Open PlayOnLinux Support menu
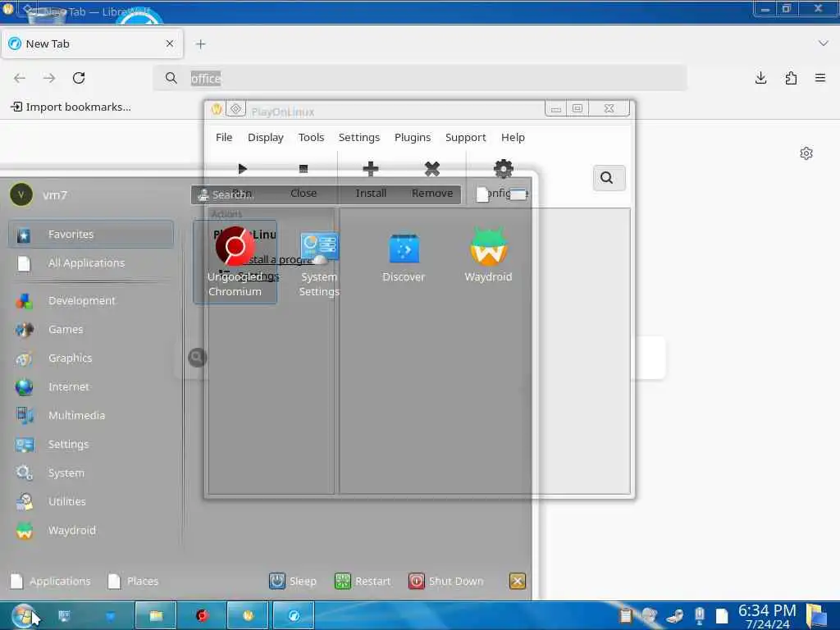This screenshot has width=840, height=630. point(466,138)
